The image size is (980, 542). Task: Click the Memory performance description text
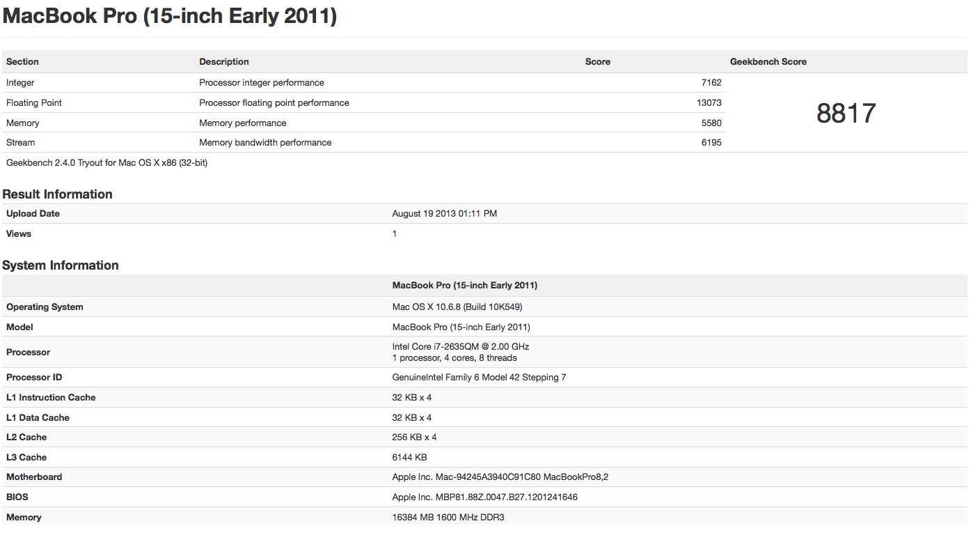pyautogui.click(x=242, y=123)
